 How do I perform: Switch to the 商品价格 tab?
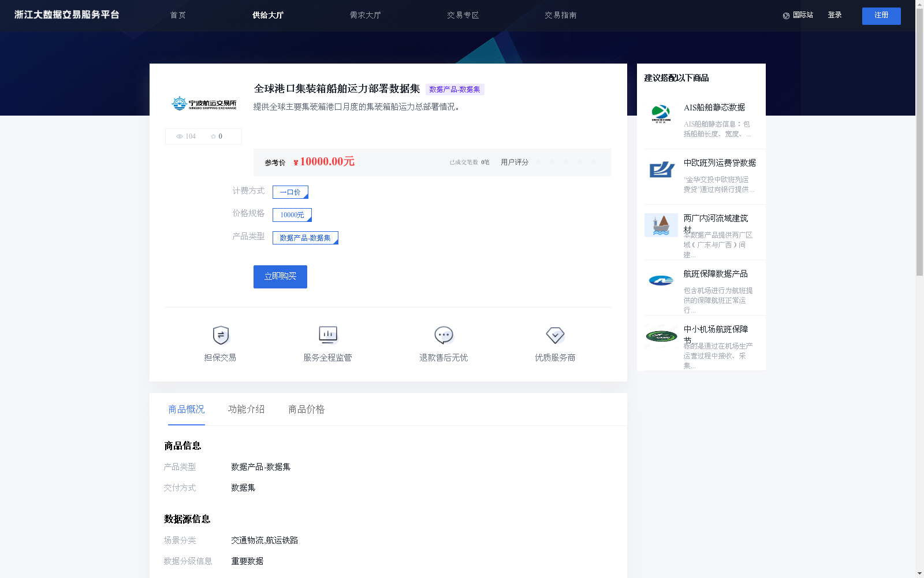[307, 409]
